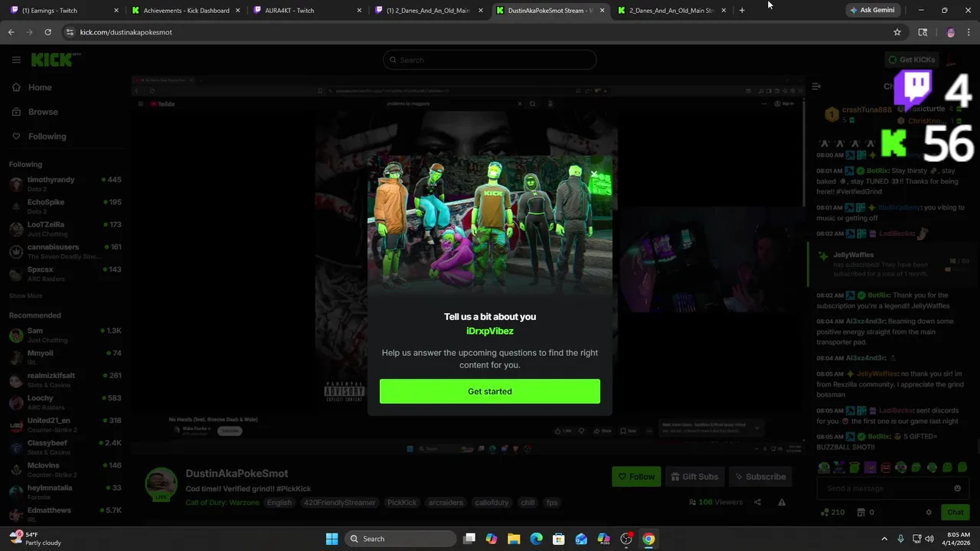Viewport: 980px width, 551px height.
Task: Open a new browser tab
Action: [742, 10]
